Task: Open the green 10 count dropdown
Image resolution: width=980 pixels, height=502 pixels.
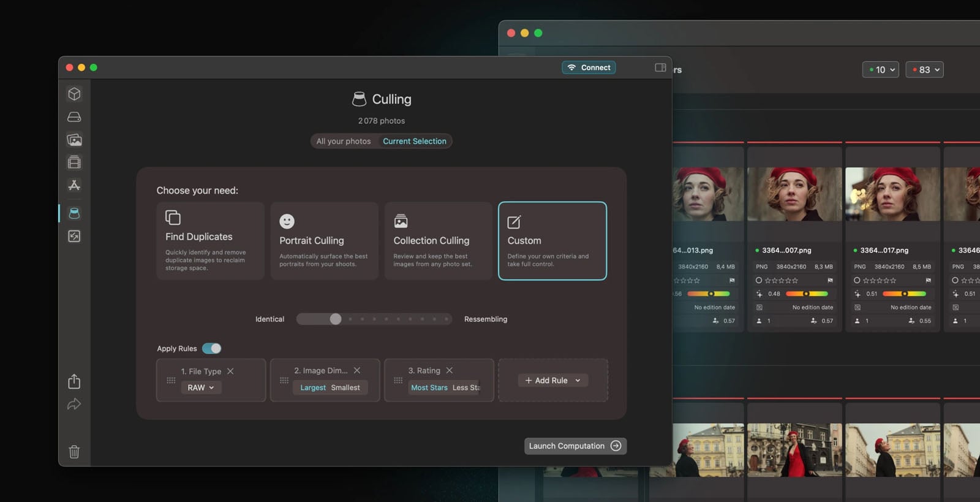Action: tap(880, 70)
